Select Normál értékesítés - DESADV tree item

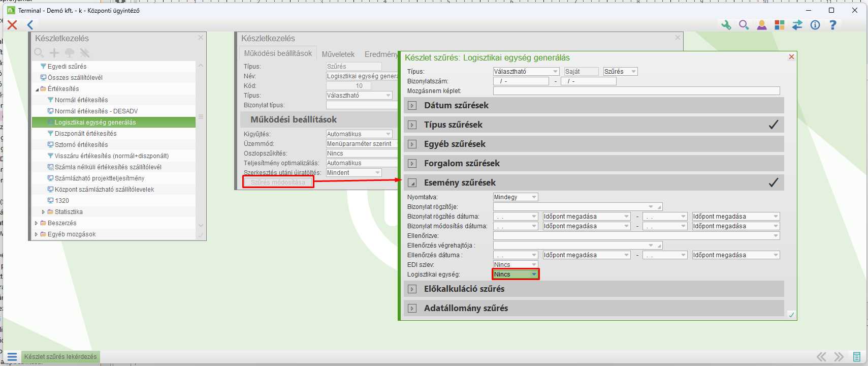click(x=96, y=111)
